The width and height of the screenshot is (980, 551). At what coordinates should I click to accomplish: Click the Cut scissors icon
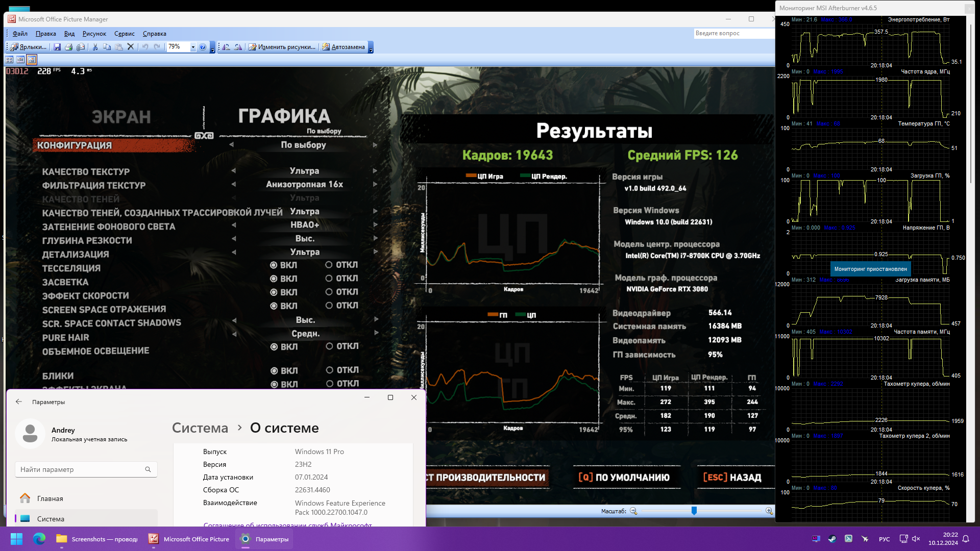click(95, 47)
